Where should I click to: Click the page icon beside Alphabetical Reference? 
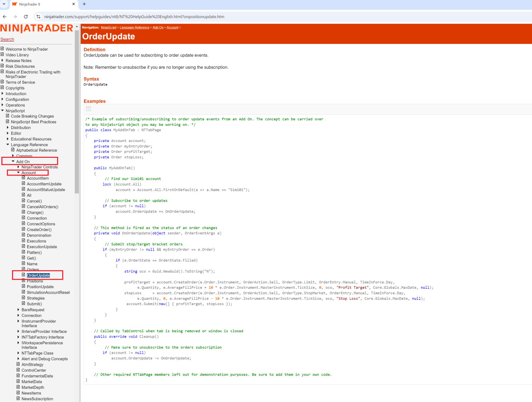(x=13, y=150)
